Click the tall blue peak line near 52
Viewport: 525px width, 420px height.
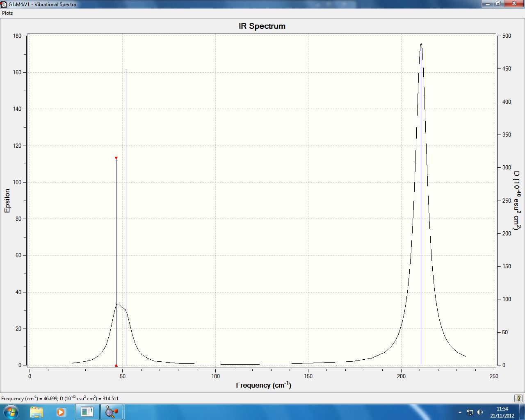click(126, 217)
